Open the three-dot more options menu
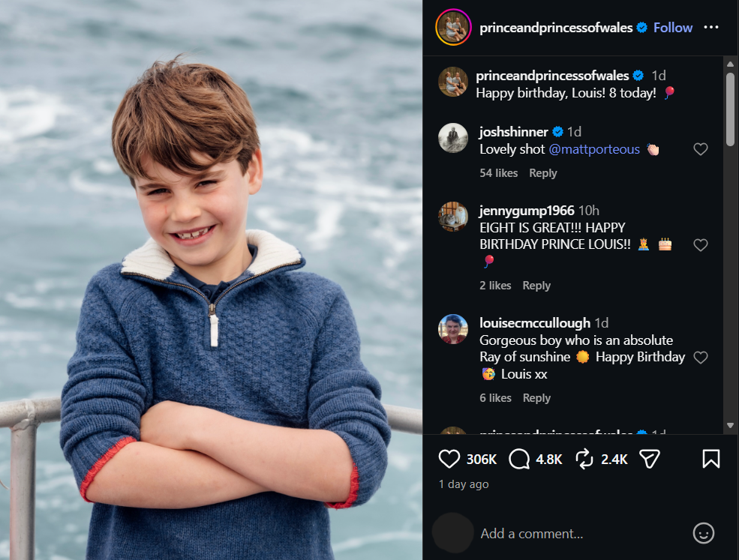This screenshot has height=560, width=739. pos(710,28)
